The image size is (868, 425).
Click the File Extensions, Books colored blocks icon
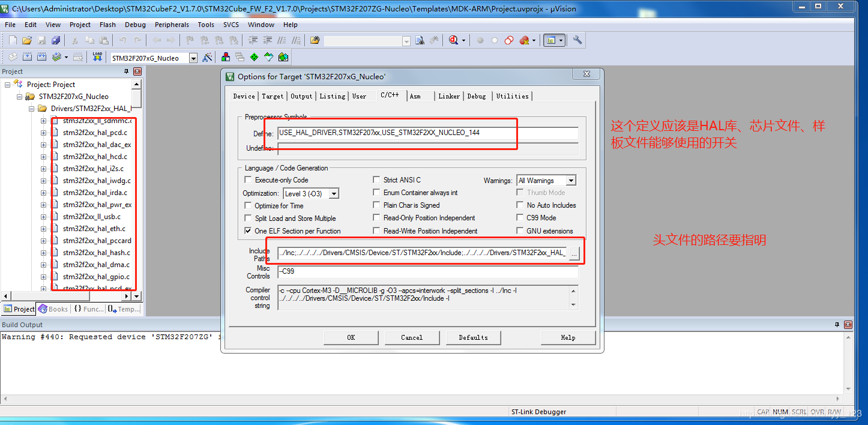pos(226,58)
